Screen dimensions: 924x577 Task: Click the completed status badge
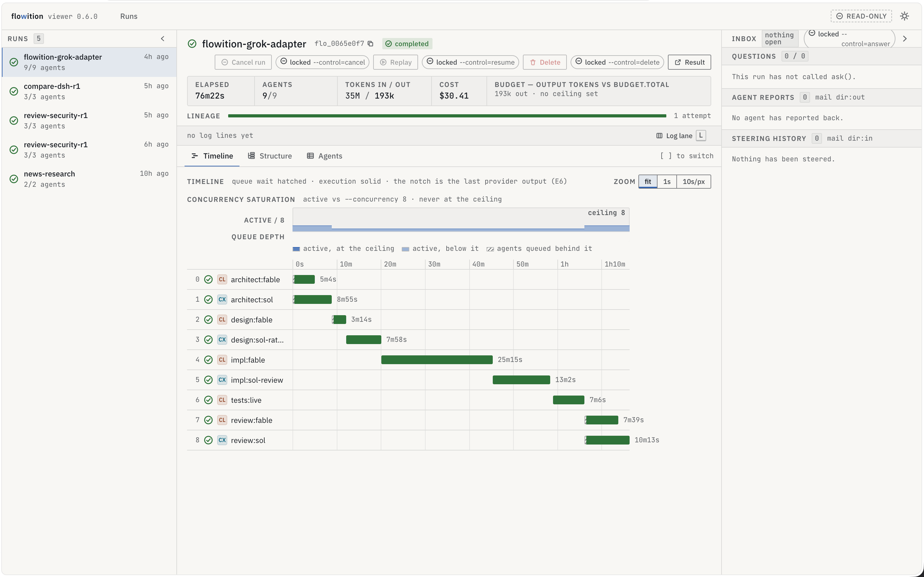coord(407,44)
